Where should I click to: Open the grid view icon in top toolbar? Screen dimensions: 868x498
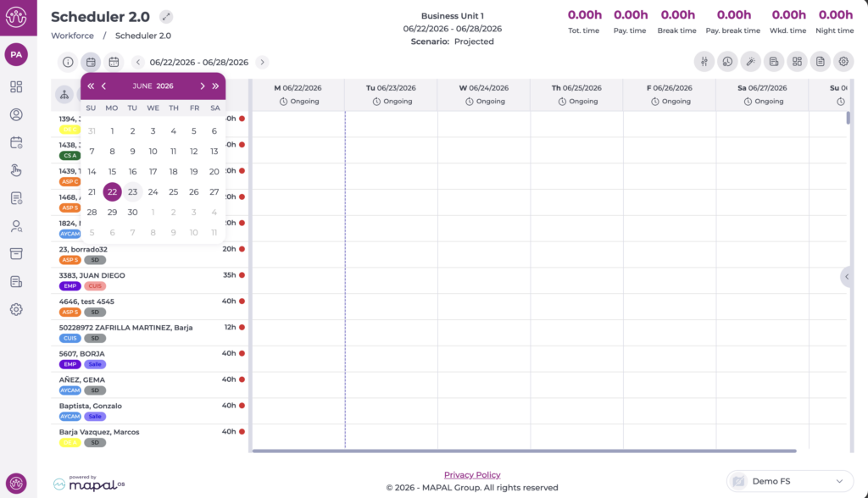(797, 62)
